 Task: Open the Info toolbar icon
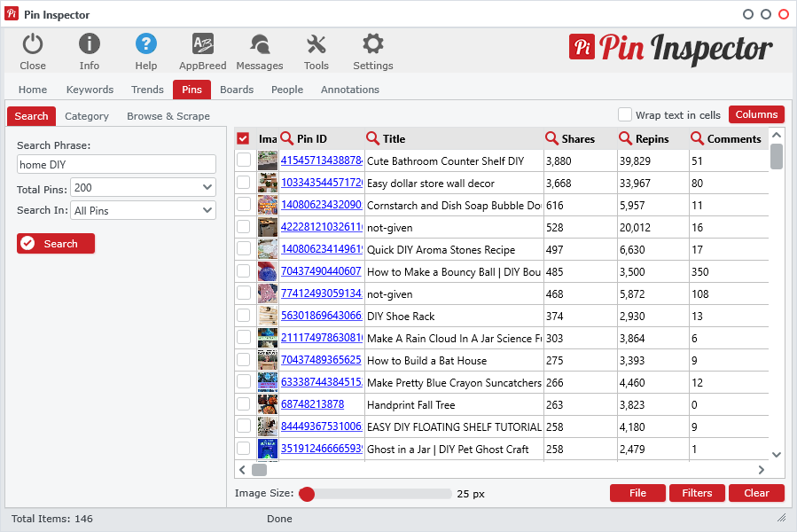click(x=90, y=44)
